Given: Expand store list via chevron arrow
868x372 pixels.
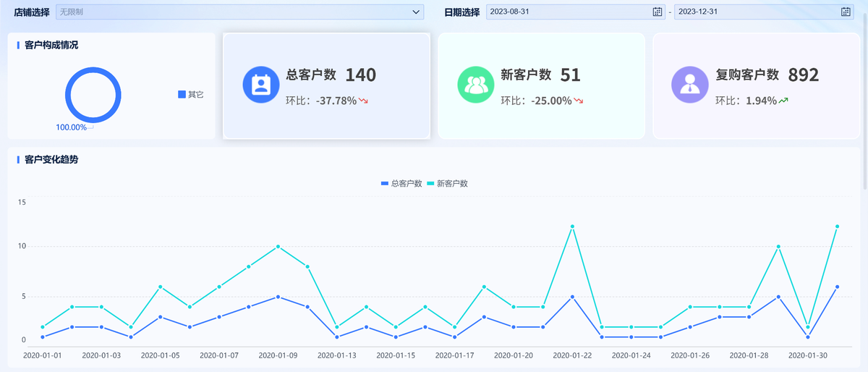Looking at the screenshot, I should click(x=416, y=12).
